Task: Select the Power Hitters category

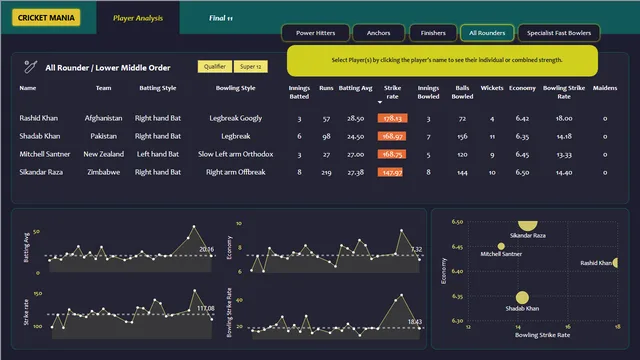Action: point(316,33)
